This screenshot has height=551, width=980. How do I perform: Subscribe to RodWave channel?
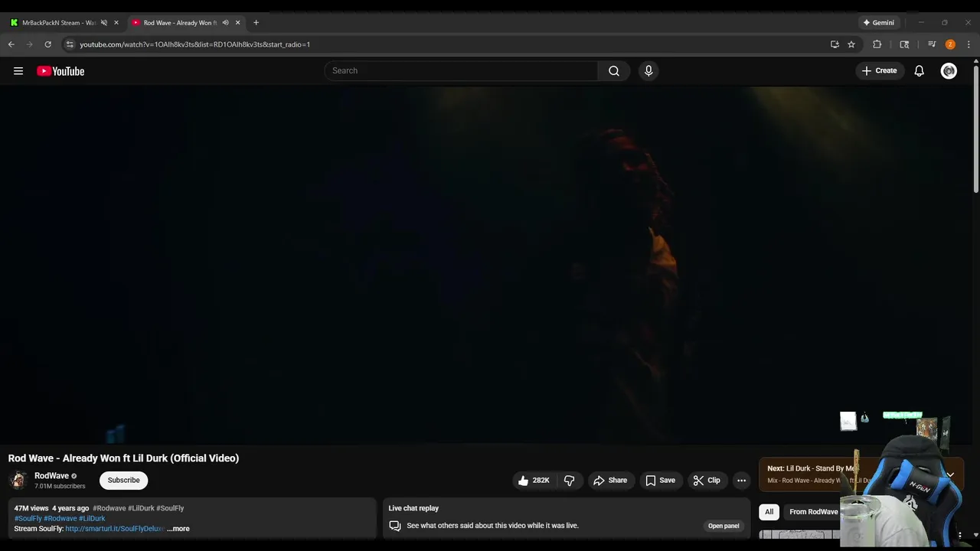pyautogui.click(x=123, y=481)
